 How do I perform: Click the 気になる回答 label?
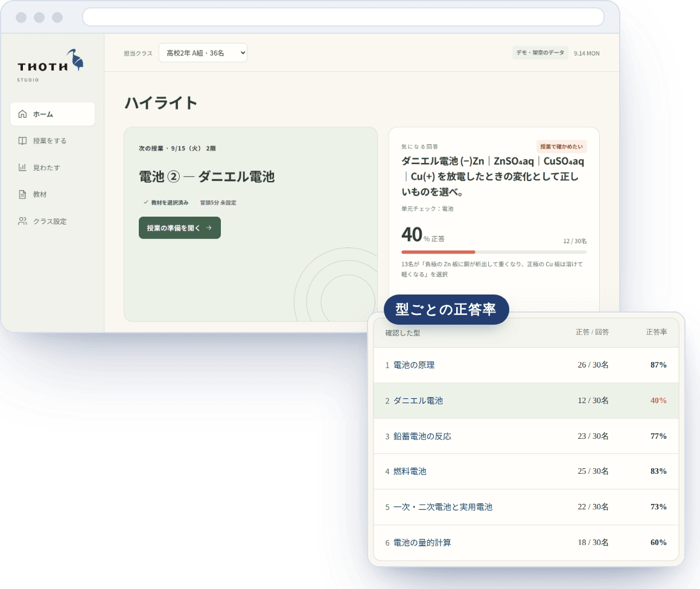pos(419,147)
